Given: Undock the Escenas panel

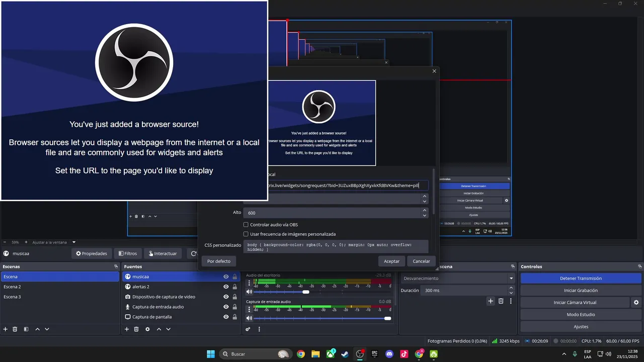Looking at the screenshot, I should click(x=115, y=266).
